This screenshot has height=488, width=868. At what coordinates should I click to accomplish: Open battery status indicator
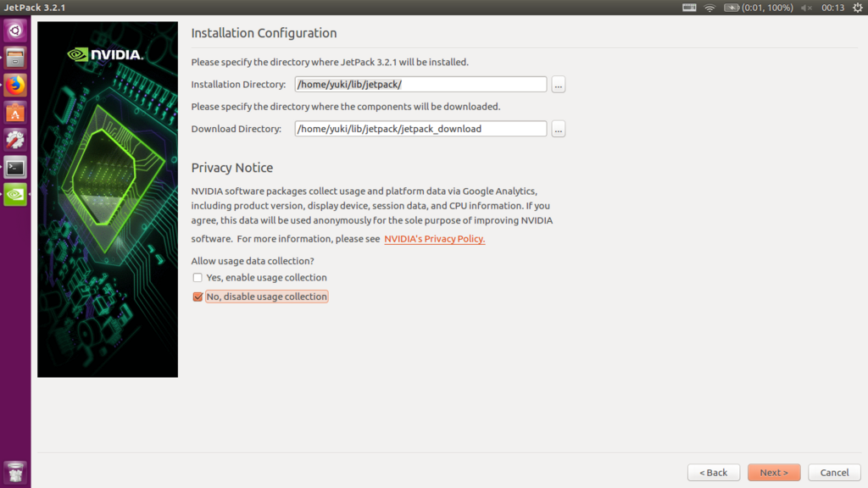[759, 8]
